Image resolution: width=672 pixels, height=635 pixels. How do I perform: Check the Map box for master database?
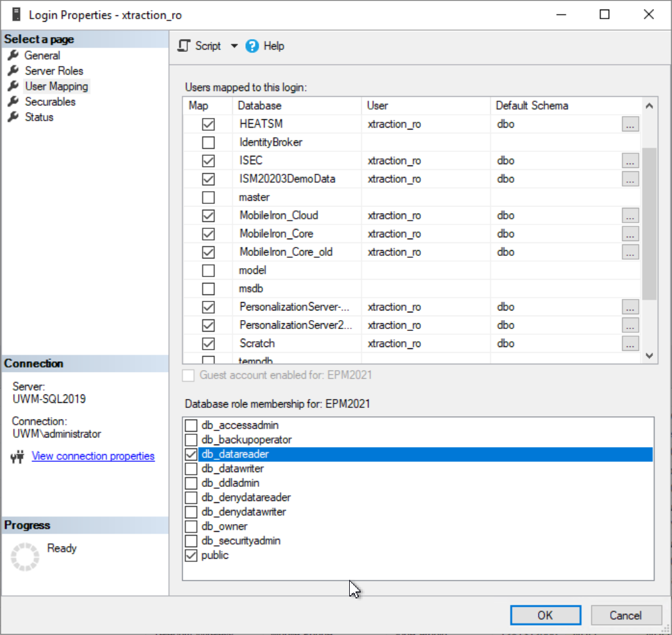(x=207, y=197)
